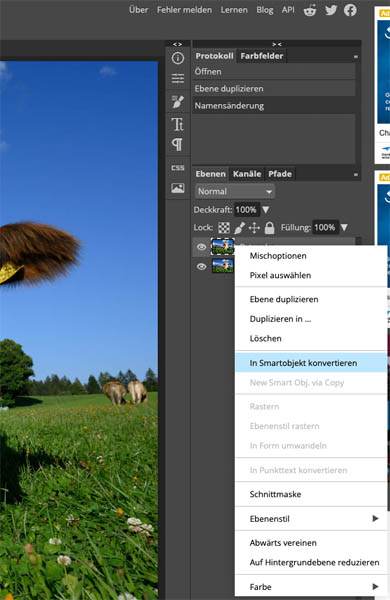Open the image preview panel icon
This screenshot has height=600, width=390.
[x=178, y=188]
